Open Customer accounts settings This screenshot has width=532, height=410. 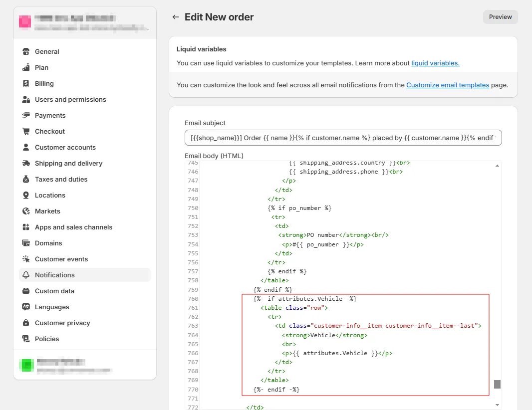click(65, 147)
